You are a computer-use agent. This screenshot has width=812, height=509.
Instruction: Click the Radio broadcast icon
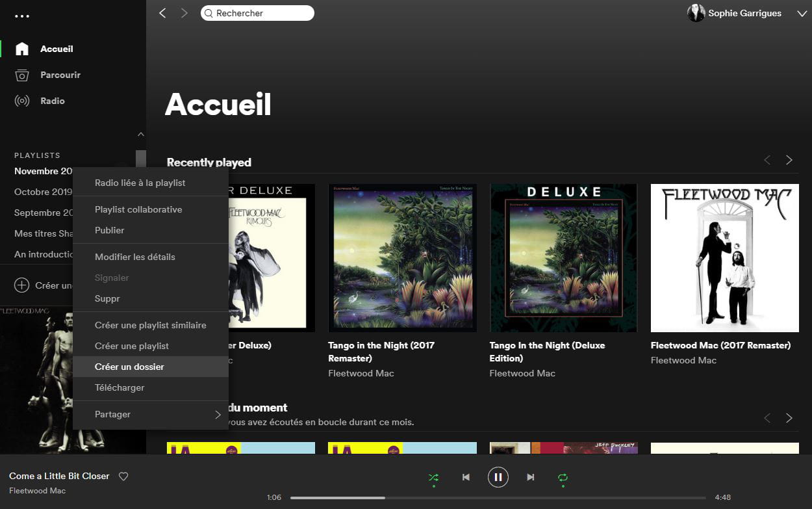pyautogui.click(x=22, y=101)
